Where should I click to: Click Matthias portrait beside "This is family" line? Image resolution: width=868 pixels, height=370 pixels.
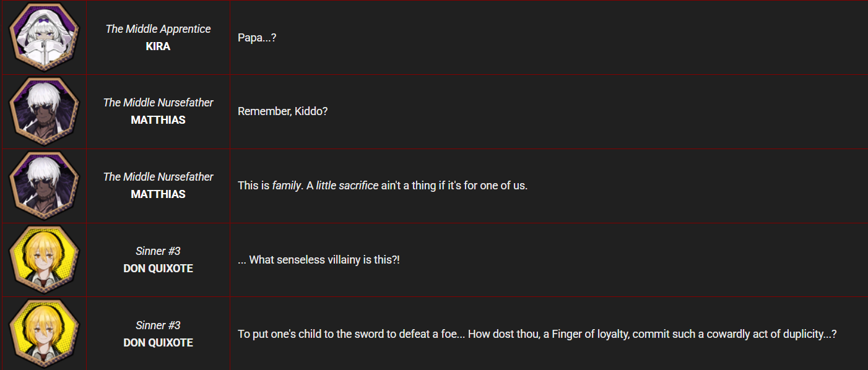point(43,186)
